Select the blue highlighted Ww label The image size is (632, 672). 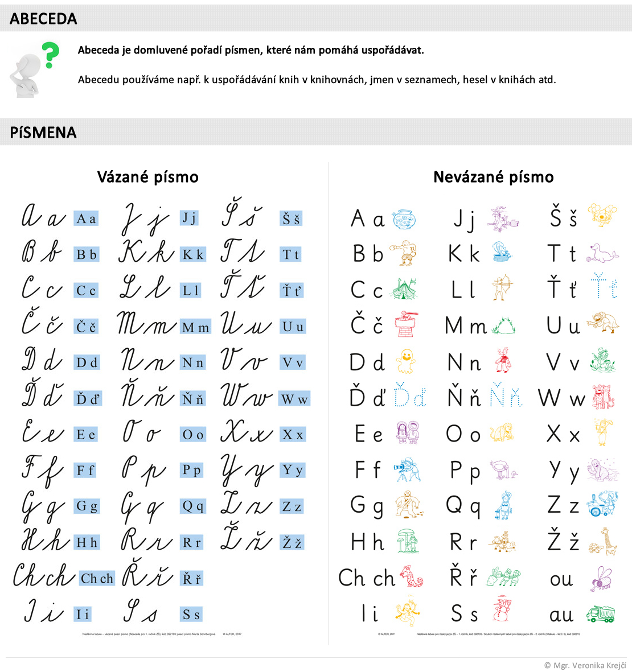[x=294, y=399]
